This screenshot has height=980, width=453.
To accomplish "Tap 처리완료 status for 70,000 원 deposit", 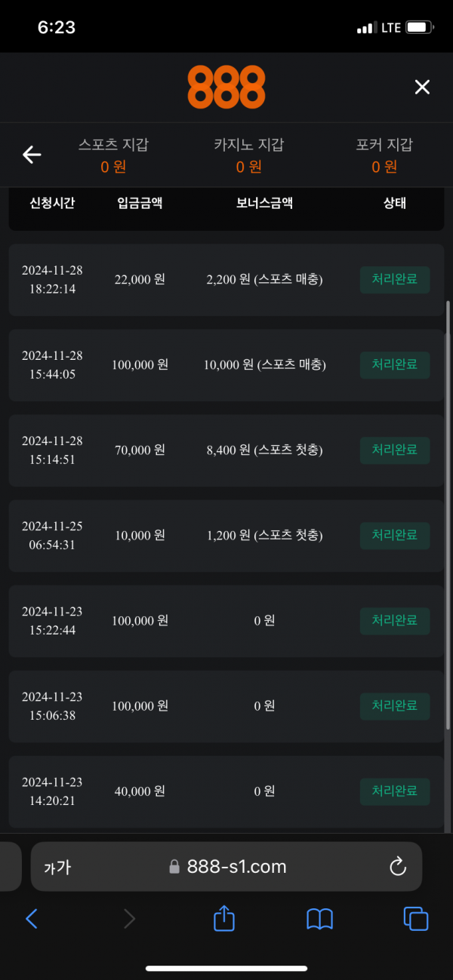I will (395, 450).
